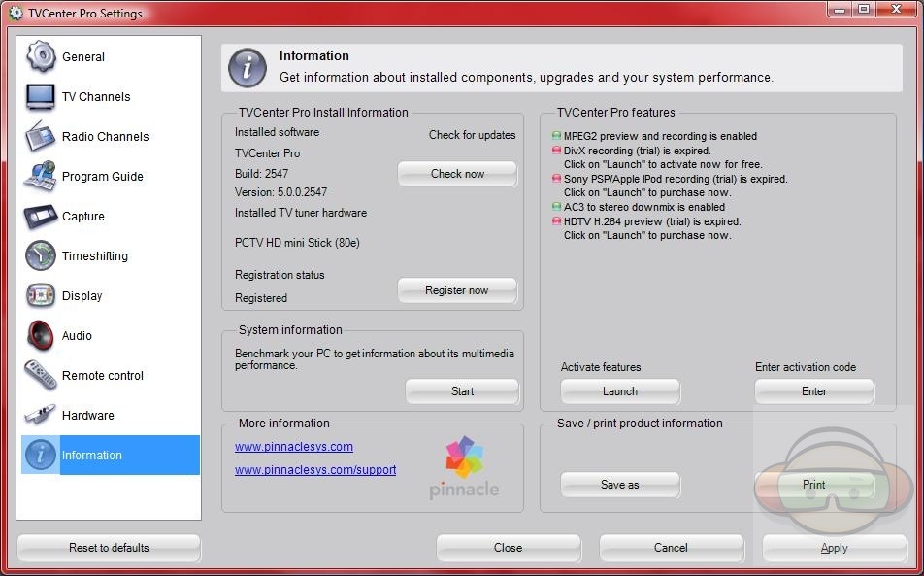
Task: Click Save as product information
Action: point(619,485)
